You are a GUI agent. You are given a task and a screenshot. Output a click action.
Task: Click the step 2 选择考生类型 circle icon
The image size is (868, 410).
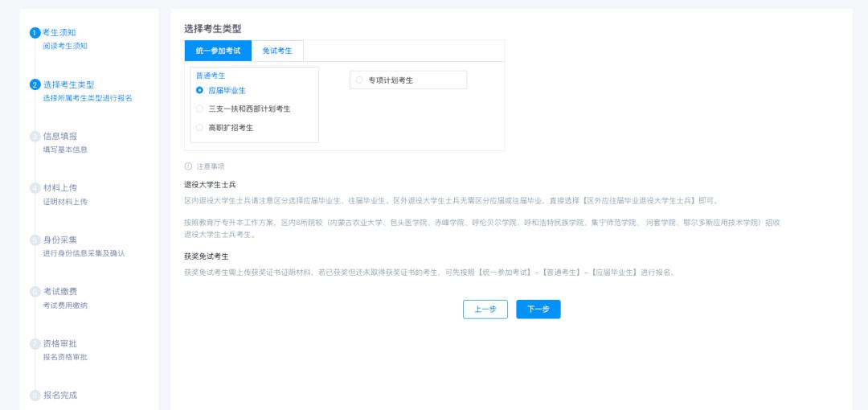coord(35,84)
